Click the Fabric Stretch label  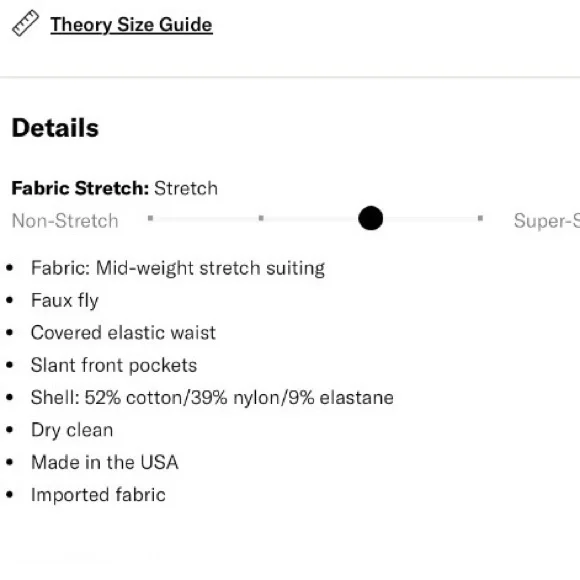(x=80, y=188)
